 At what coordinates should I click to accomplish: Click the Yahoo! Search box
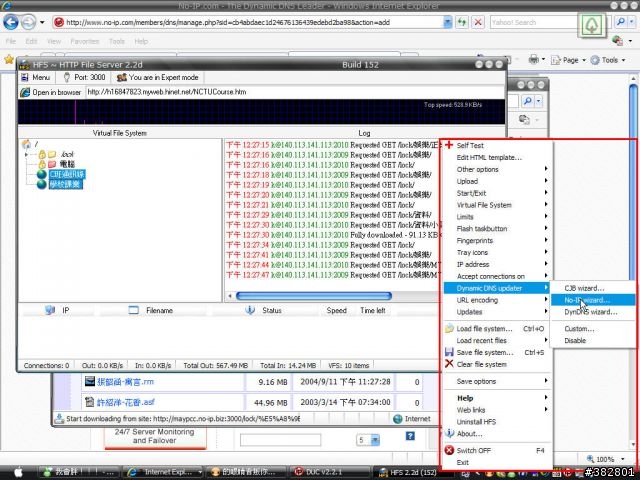pyautogui.click(x=533, y=22)
